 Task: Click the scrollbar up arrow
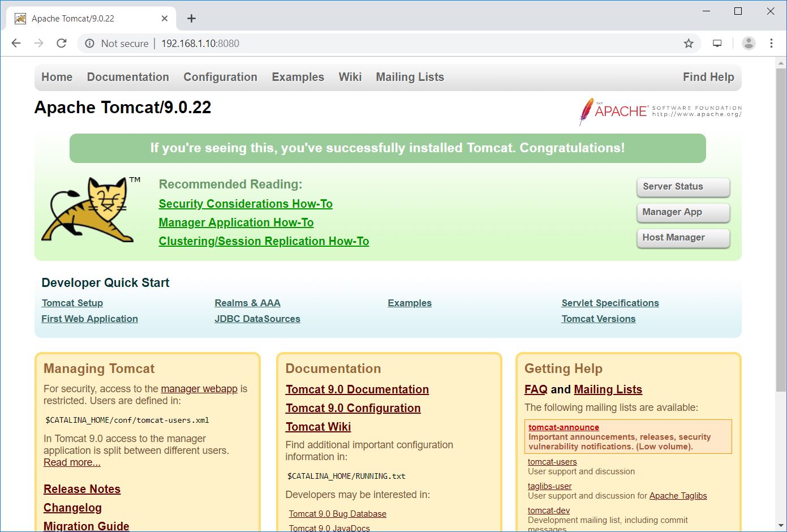pos(781,62)
